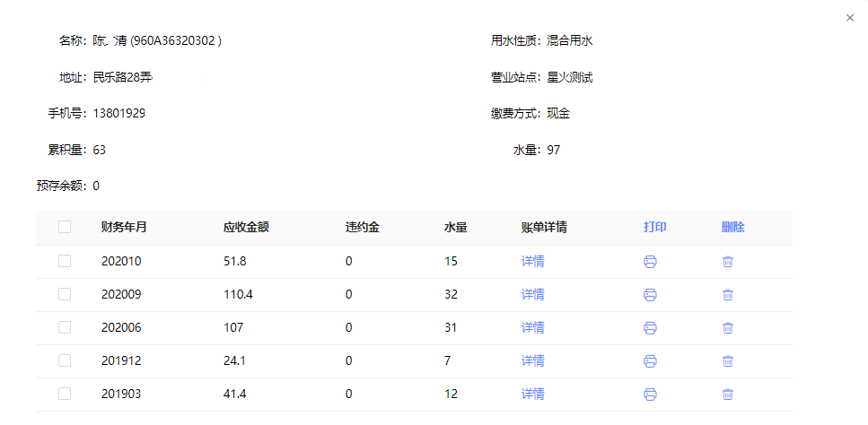This screenshot has width=868, height=425.
Task: Open 详情 for the 201912 bill
Action: click(532, 360)
